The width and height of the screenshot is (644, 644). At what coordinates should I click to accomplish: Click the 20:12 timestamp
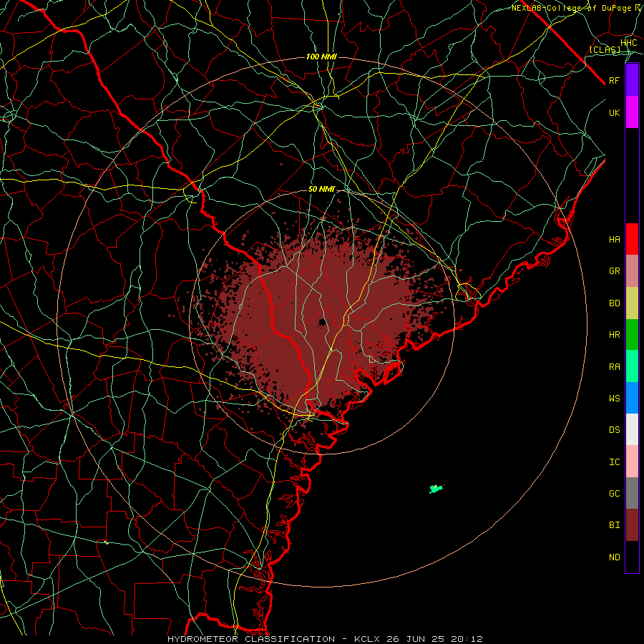coord(468,639)
